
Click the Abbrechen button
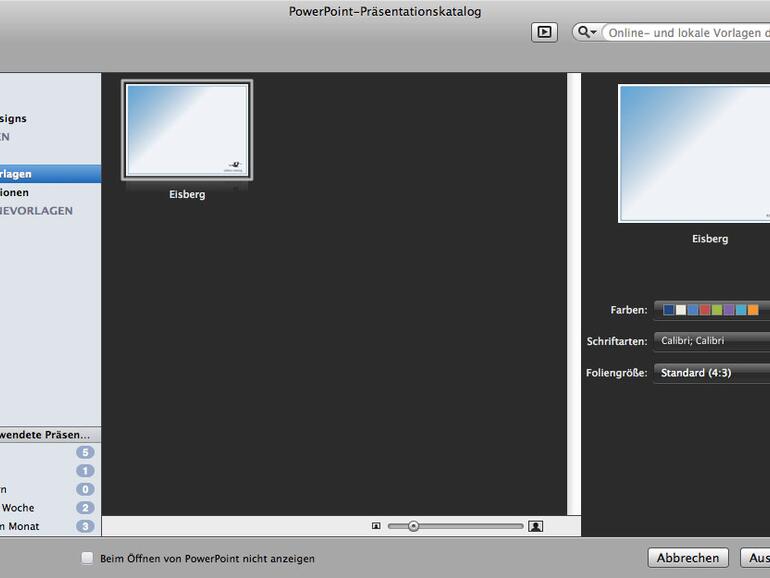(x=688, y=558)
